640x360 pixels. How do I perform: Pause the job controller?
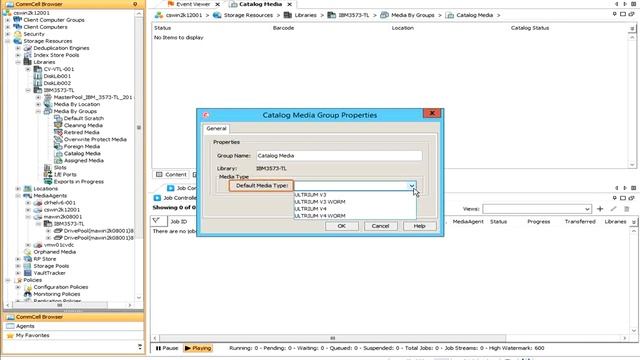167,348
